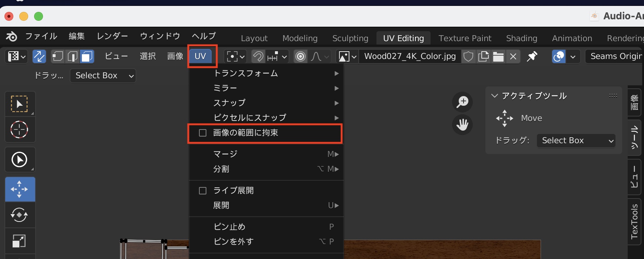Activate the 2D Cursor tool
This screenshot has width=644, height=259.
click(20, 130)
